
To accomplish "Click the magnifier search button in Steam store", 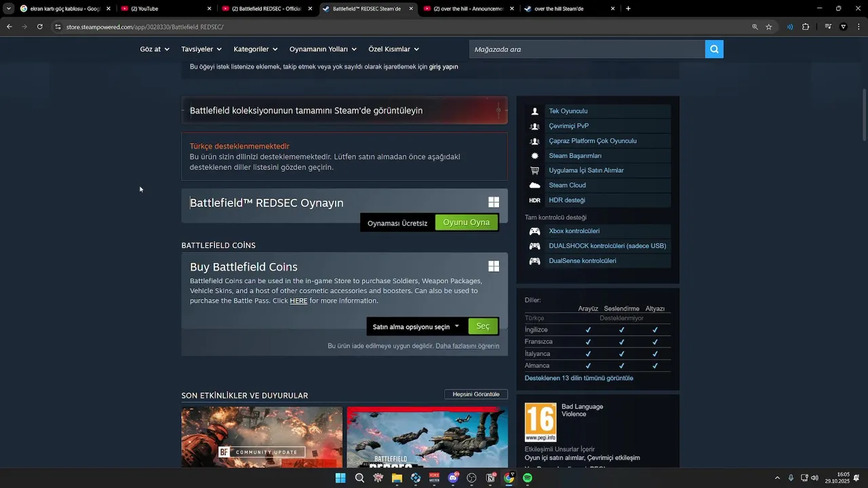I will point(714,49).
